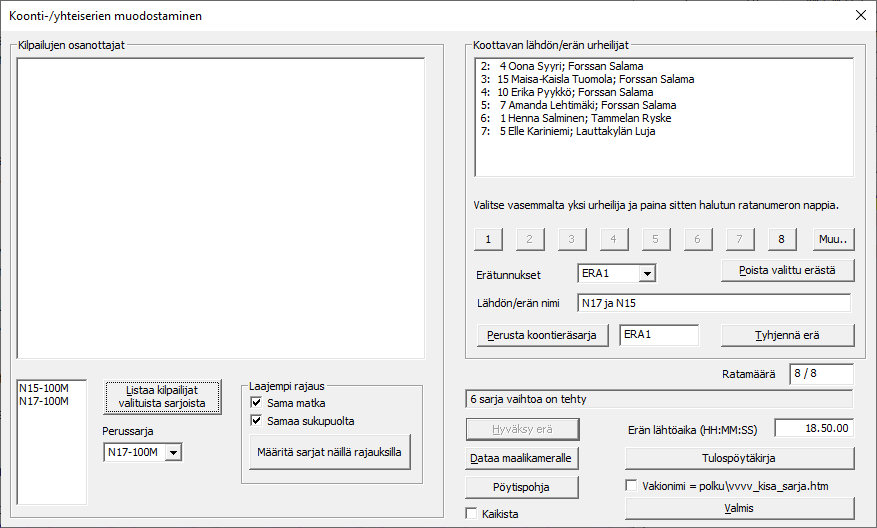Open the Erätunnukset dropdown
Image resolution: width=877 pixels, height=528 pixels.
(646, 274)
